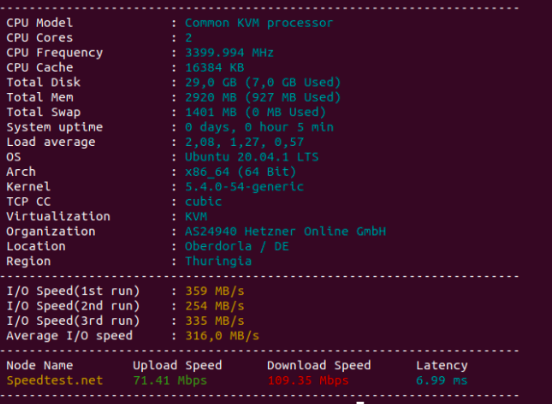Click the Load average numbers

click(x=244, y=142)
